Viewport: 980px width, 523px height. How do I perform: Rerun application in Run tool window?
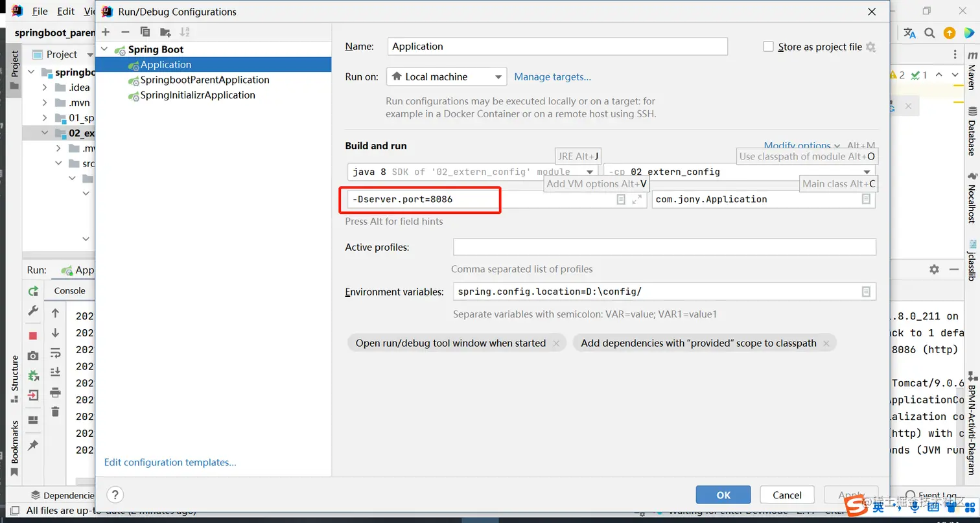(x=33, y=291)
